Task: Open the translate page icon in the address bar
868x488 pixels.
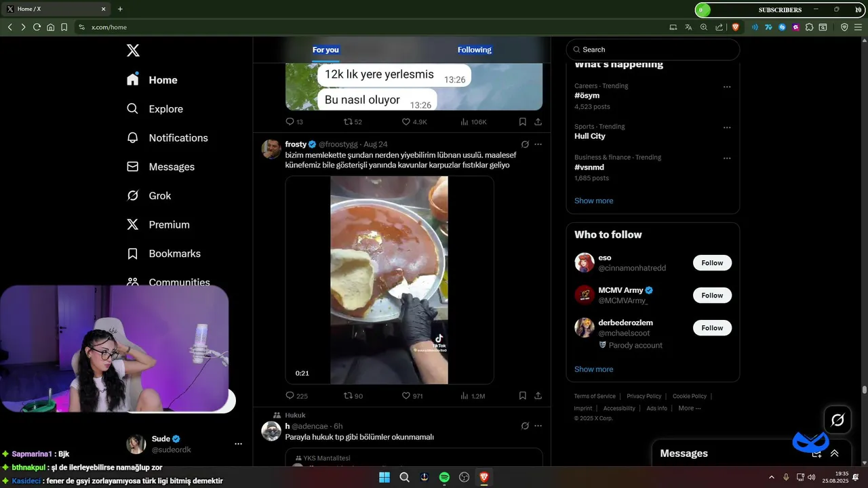Action: pyautogui.click(x=688, y=27)
